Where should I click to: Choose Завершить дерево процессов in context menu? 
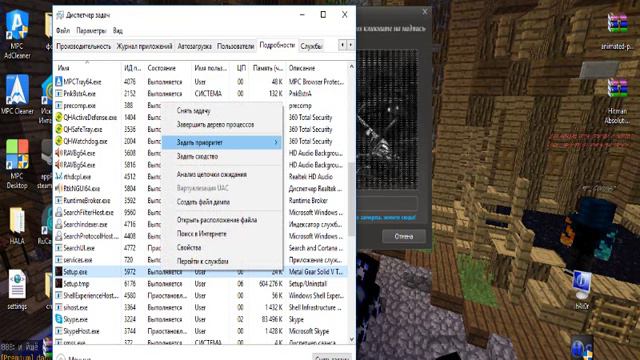[x=222, y=124]
